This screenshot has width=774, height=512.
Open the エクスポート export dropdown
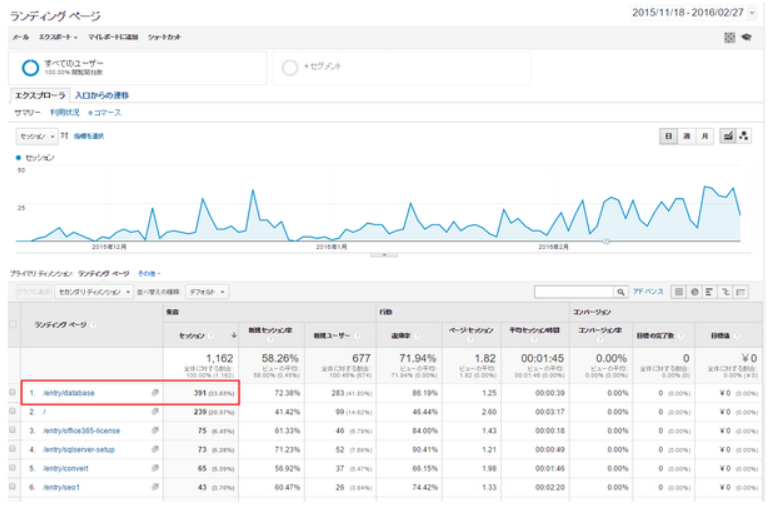58,37
